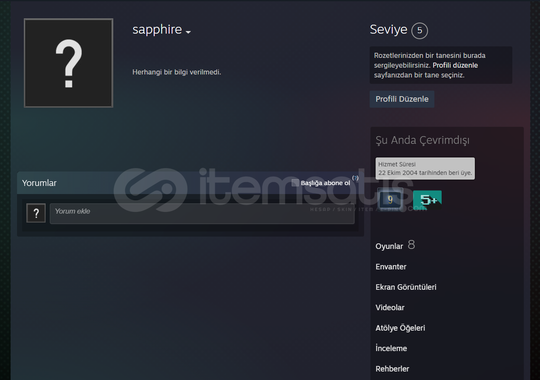Click the small commenter avatar beside Yorum ekle
The height and width of the screenshot is (380, 540).
(x=36, y=213)
